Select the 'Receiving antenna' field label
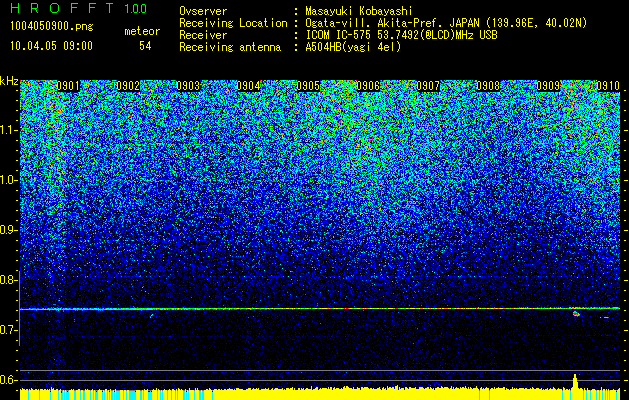629x400 pixels. pyautogui.click(x=230, y=47)
